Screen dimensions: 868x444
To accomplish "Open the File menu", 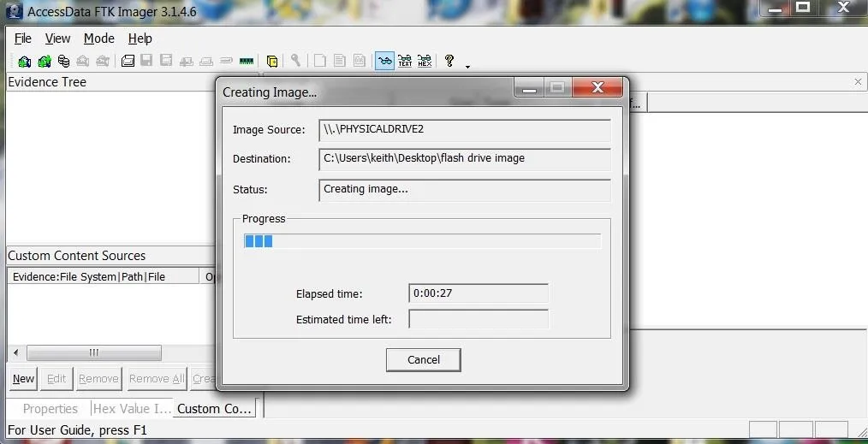I will (23, 38).
